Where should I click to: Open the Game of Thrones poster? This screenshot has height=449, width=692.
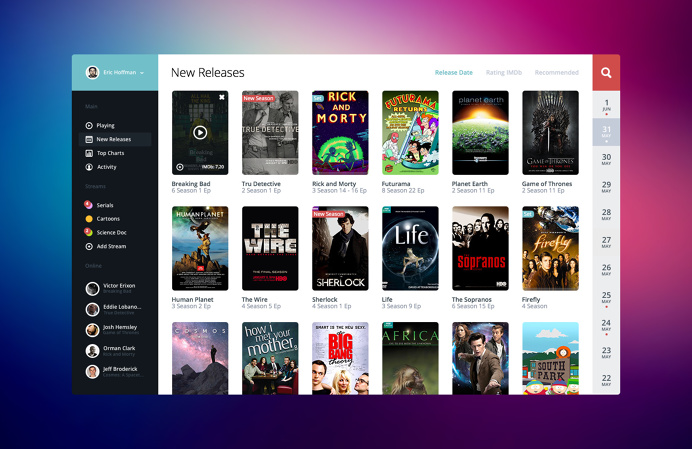pyautogui.click(x=550, y=133)
